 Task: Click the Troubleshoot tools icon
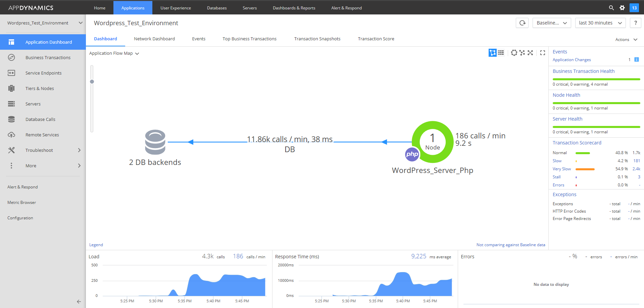11,150
